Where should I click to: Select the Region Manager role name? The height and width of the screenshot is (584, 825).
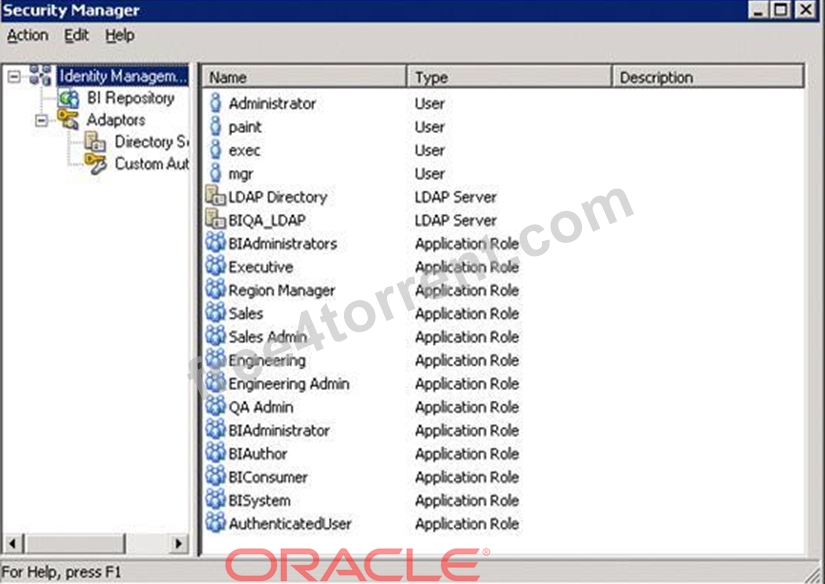(x=281, y=290)
